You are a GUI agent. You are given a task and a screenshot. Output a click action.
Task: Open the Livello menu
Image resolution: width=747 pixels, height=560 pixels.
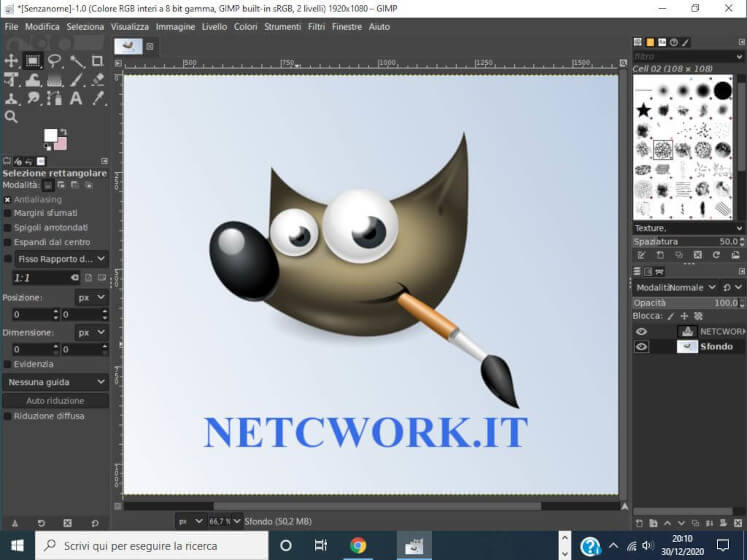(x=214, y=27)
